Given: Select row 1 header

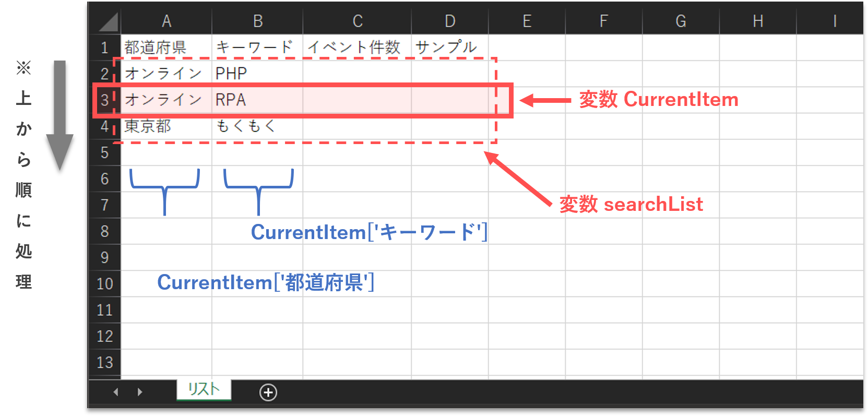Looking at the screenshot, I should click(x=104, y=47).
